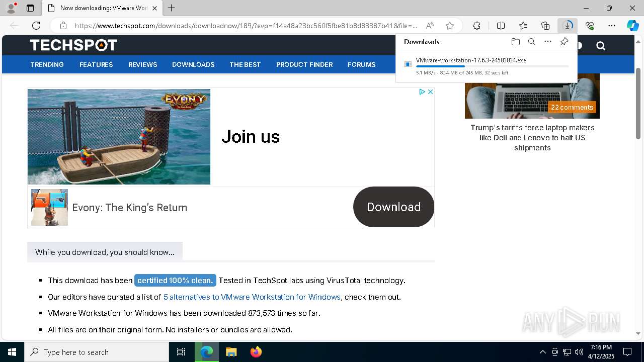Viewport: 644px width, 362px height.
Task: Open AdChoices info icon on ad
Action: pos(423,92)
